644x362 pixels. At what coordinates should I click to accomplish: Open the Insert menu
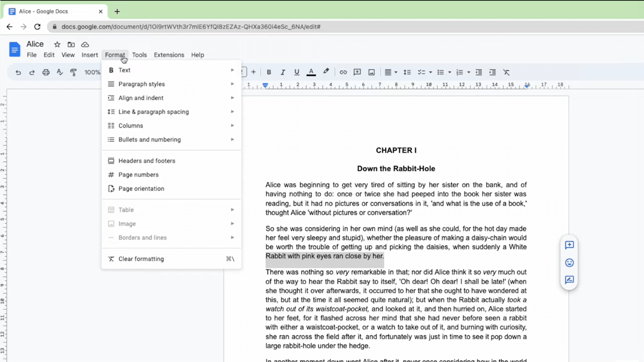(90, 55)
